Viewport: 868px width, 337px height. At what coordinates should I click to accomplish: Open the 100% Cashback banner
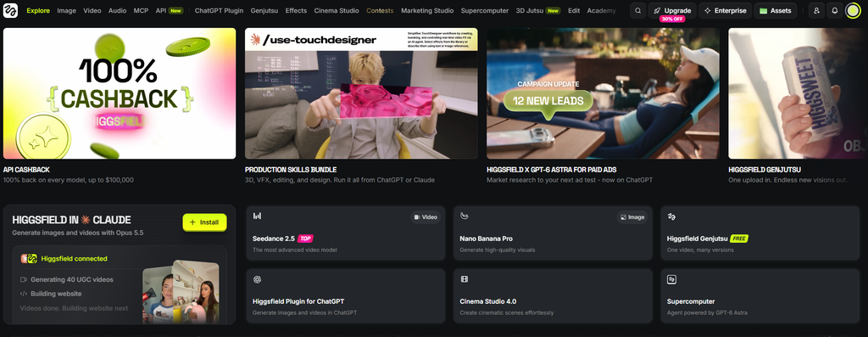120,93
